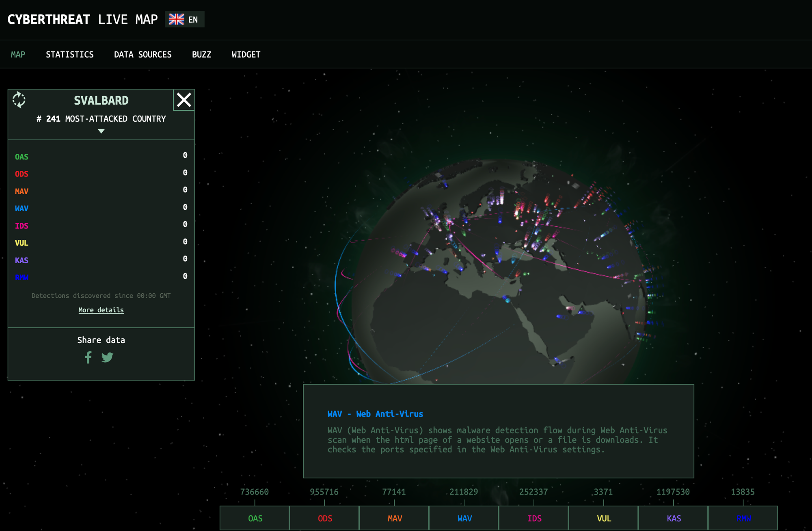
Task: Toggle the RMW filter in bottom bar
Action: pyautogui.click(x=743, y=518)
